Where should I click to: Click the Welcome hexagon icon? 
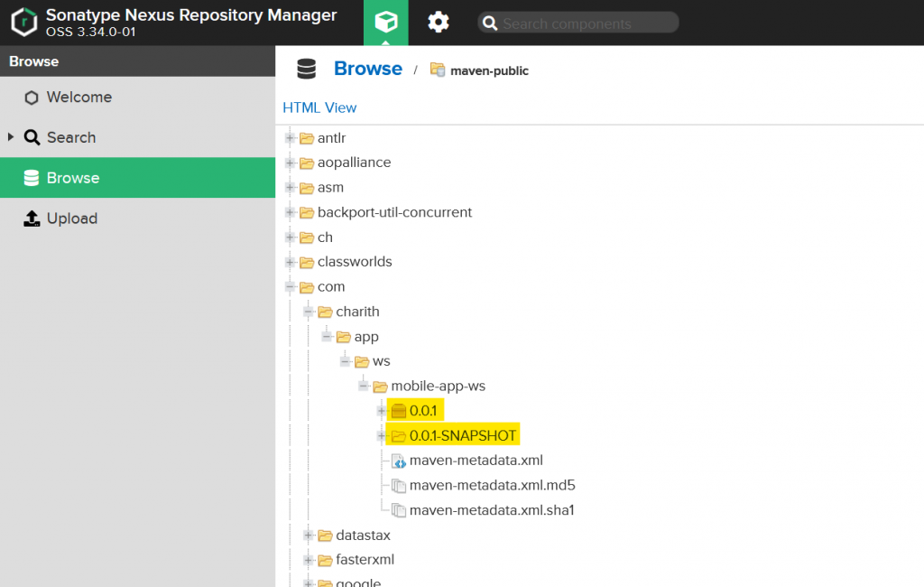32,98
